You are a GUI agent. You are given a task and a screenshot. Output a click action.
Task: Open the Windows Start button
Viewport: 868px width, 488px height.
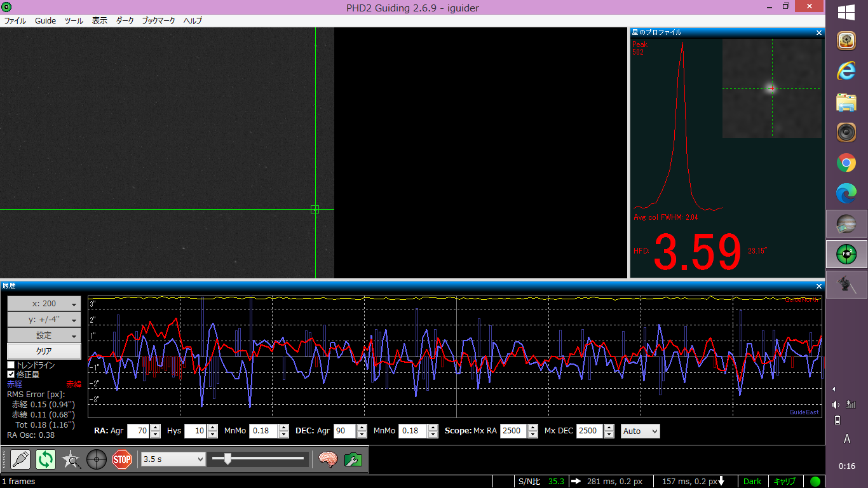(x=846, y=12)
